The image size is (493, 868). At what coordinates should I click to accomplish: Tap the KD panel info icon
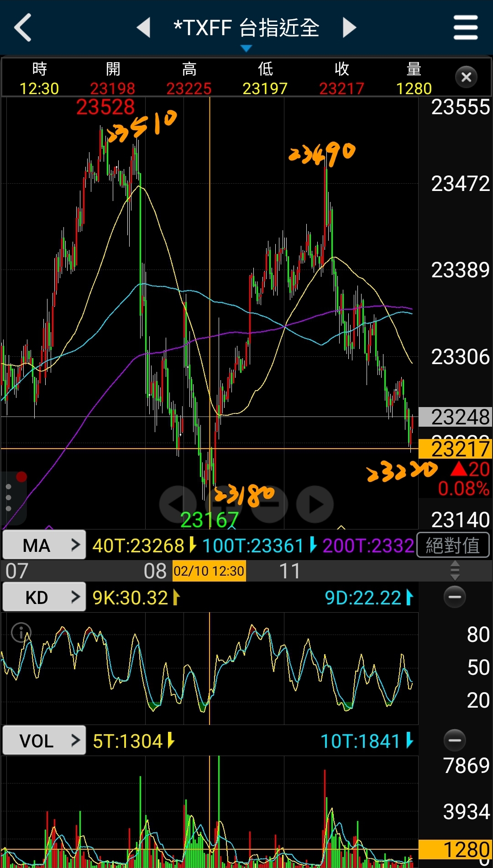21,632
